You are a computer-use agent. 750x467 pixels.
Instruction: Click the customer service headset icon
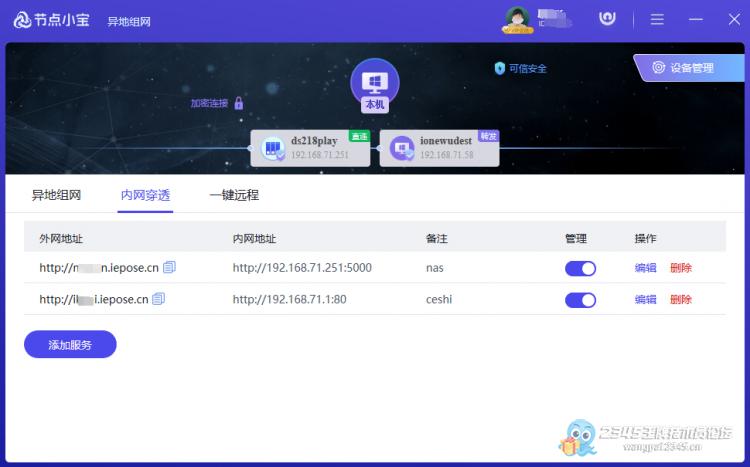607,19
